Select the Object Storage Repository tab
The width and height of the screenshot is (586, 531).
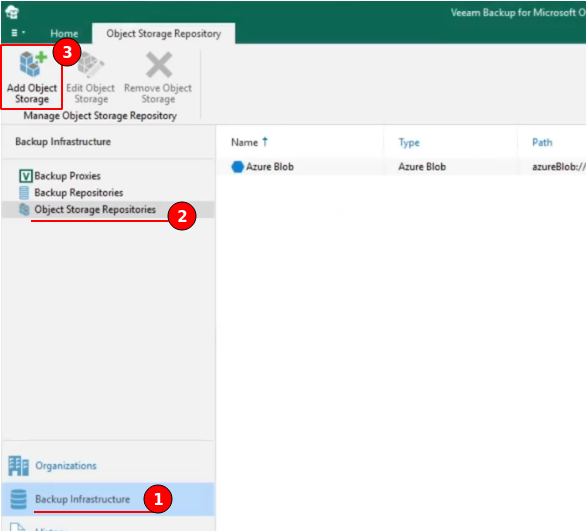[x=164, y=34]
